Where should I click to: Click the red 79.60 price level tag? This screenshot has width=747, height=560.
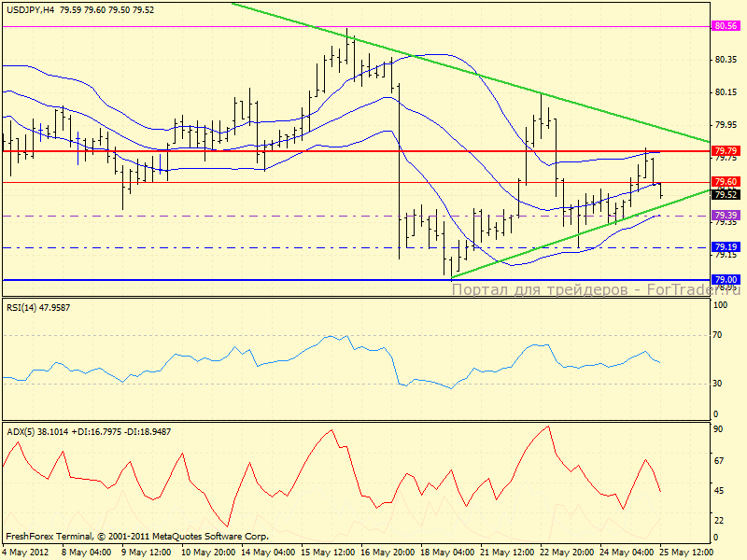pos(726,182)
